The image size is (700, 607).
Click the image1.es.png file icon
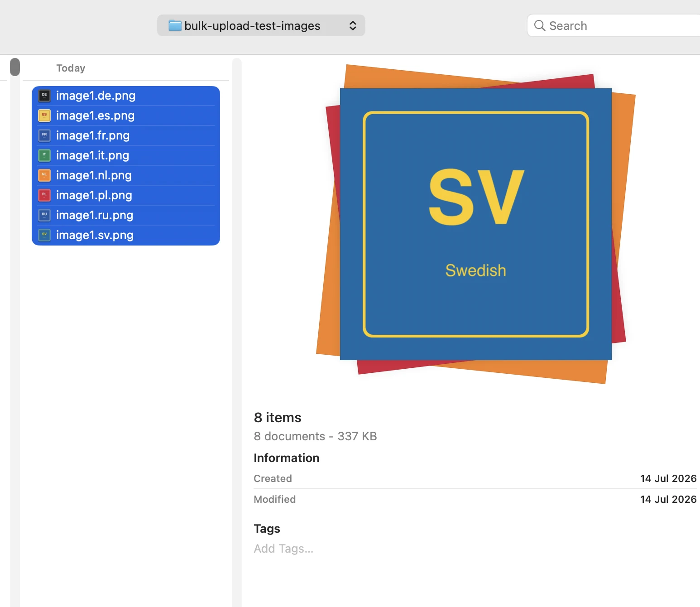point(44,116)
